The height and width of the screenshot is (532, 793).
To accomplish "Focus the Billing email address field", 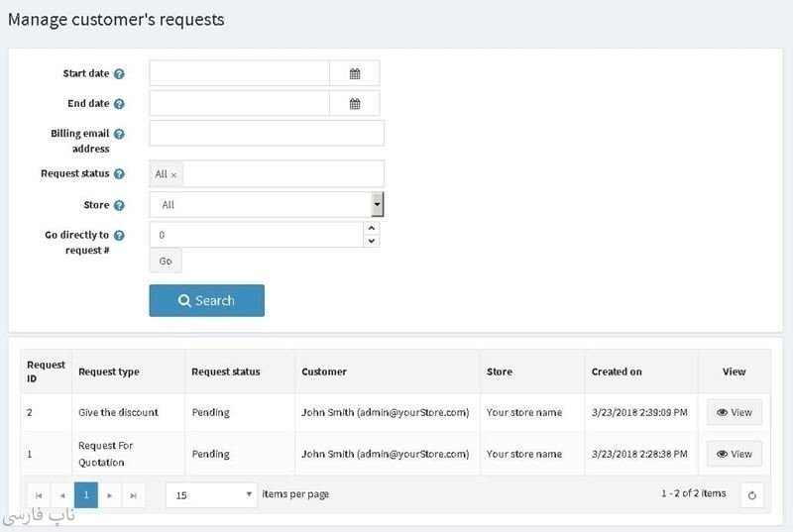I will tap(266, 133).
